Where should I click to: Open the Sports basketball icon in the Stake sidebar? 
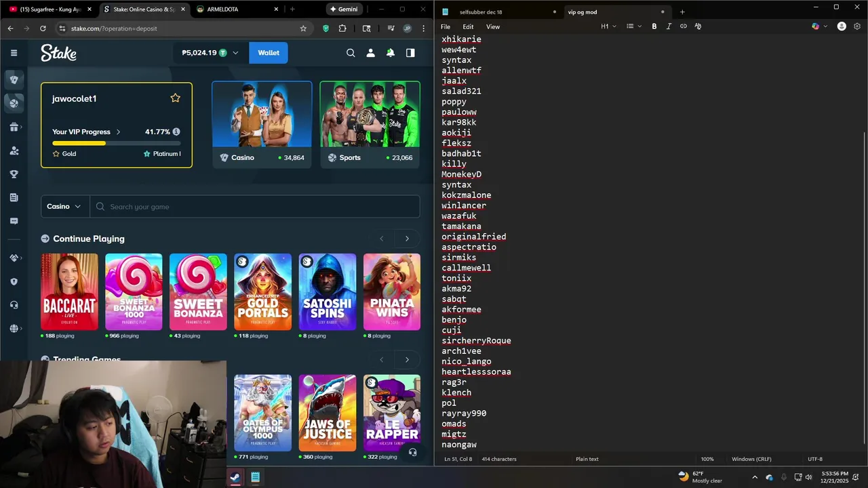pos(14,103)
